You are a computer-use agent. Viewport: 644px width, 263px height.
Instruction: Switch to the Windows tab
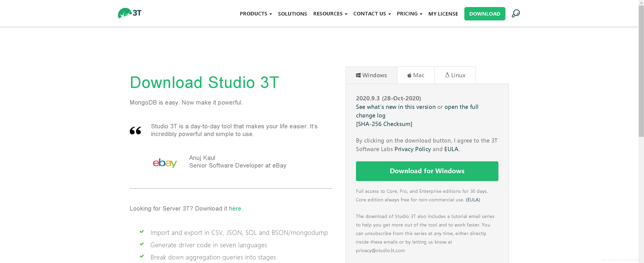click(x=371, y=75)
